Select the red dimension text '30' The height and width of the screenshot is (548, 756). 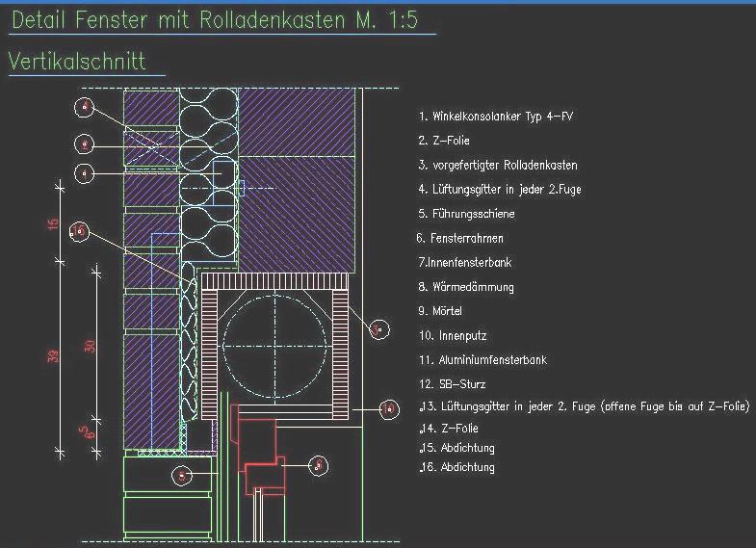[x=91, y=346]
